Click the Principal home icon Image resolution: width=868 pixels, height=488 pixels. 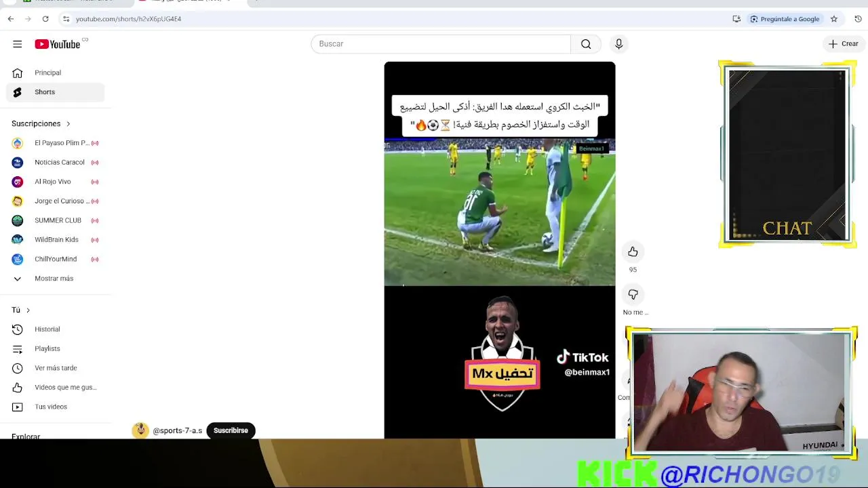tap(18, 73)
